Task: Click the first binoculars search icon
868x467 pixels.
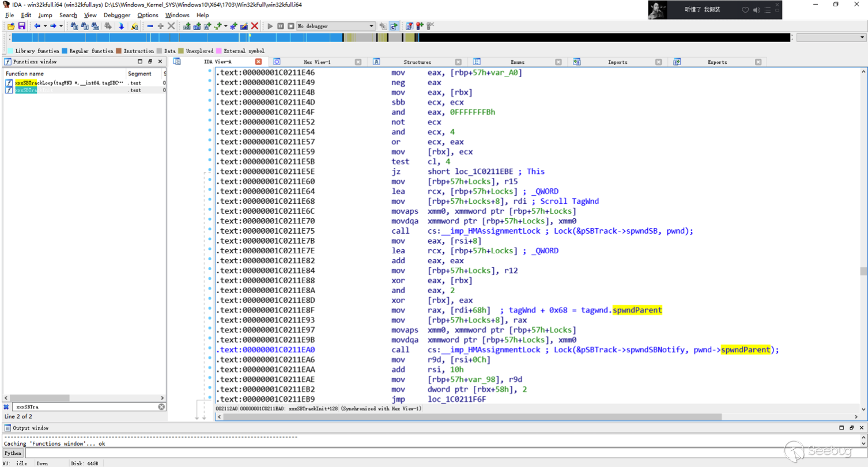Action: click(x=74, y=26)
